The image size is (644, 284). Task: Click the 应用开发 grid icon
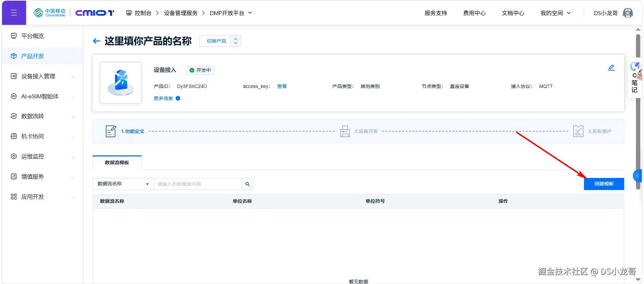tap(14, 197)
